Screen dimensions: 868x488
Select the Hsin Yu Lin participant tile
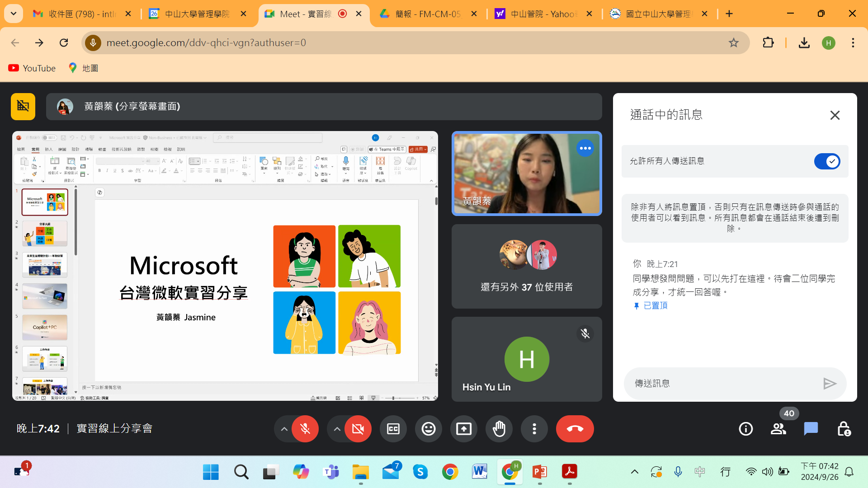click(527, 359)
